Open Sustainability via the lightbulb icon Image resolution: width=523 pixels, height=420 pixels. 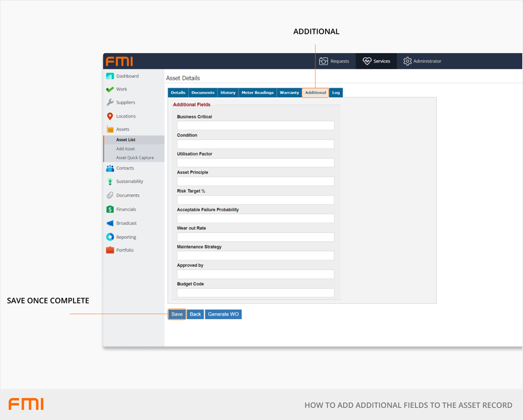[x=110, y=182]
